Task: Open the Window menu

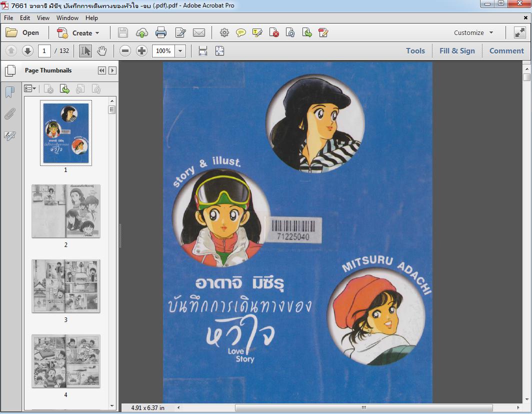Action: [67, 18]
